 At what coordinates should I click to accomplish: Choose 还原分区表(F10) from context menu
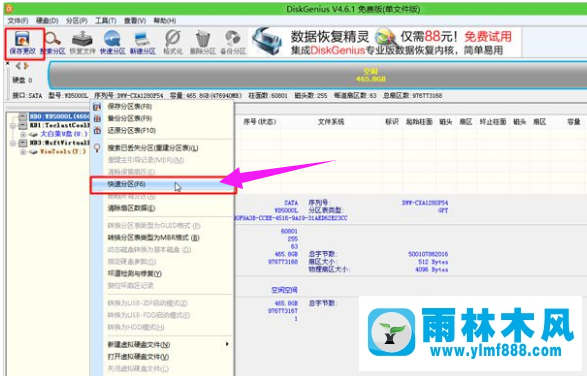tap(162, 131)
